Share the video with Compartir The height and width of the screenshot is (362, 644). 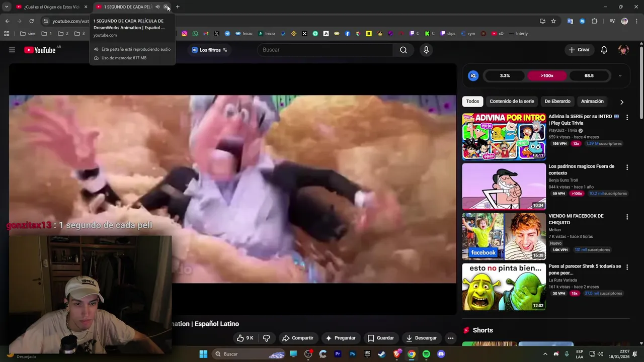tap(298, 338)
